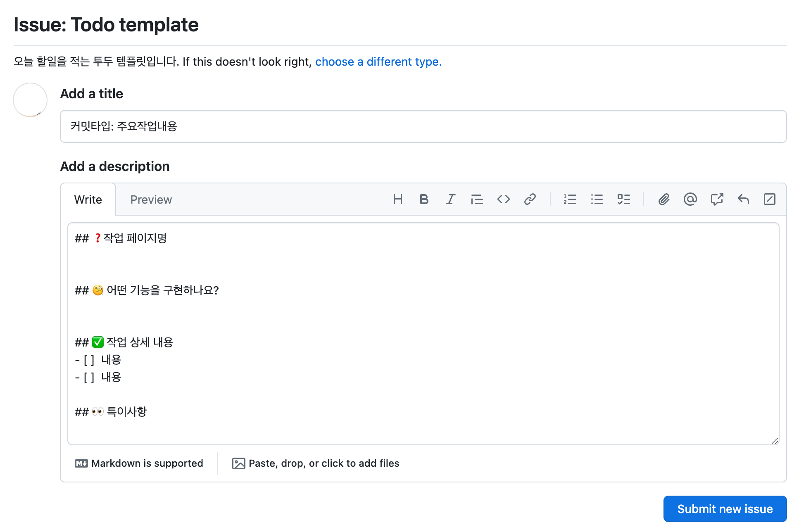Viewport: 799px width, 532px height.
Task: Attach files with the paperclip icon
Action: point(663,199)
